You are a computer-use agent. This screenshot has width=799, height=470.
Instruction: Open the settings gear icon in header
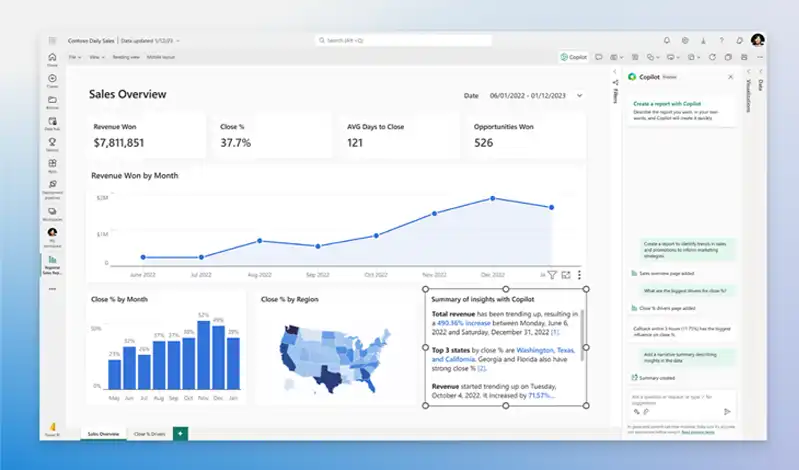click(685, 40)
